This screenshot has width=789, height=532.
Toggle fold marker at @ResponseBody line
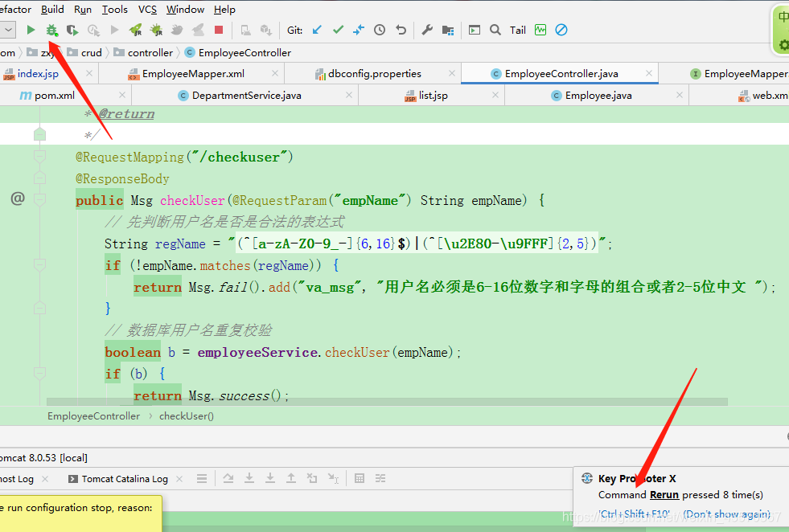39,178
